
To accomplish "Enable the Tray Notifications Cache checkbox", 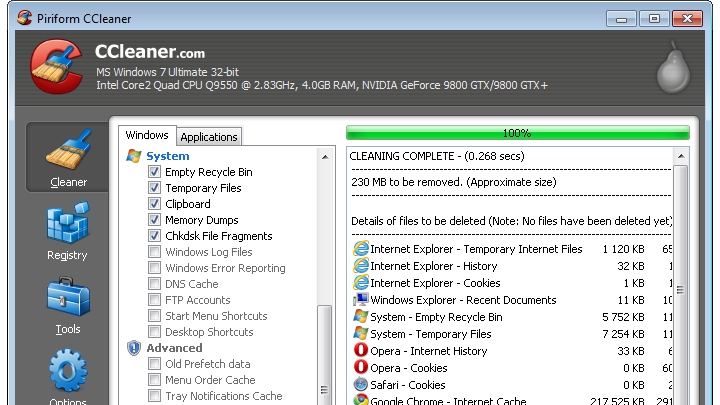I will coord(154,395).
